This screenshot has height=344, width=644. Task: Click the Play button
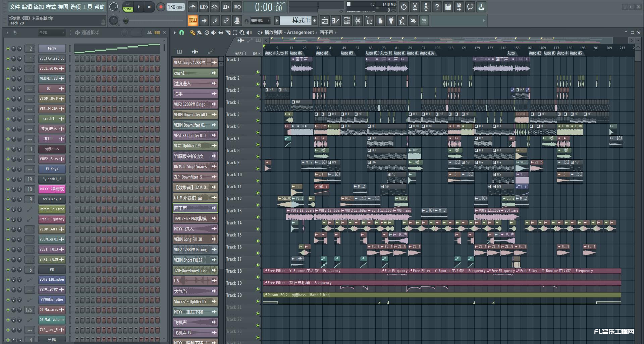[x=139, y=7]
